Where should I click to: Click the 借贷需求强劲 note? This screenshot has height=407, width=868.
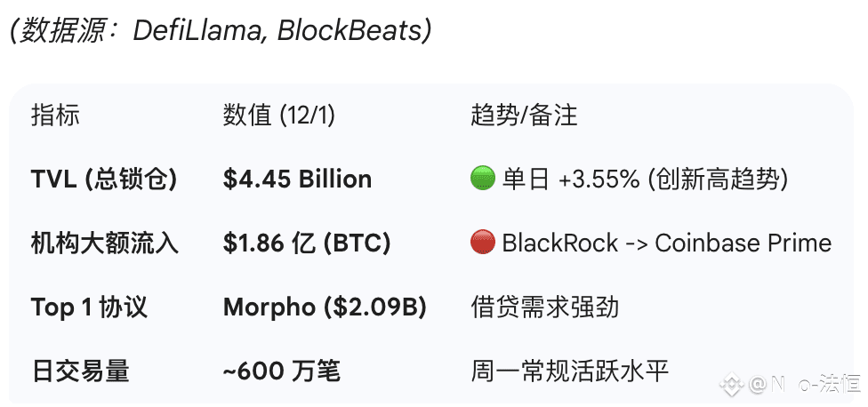[x=544, y=307]
